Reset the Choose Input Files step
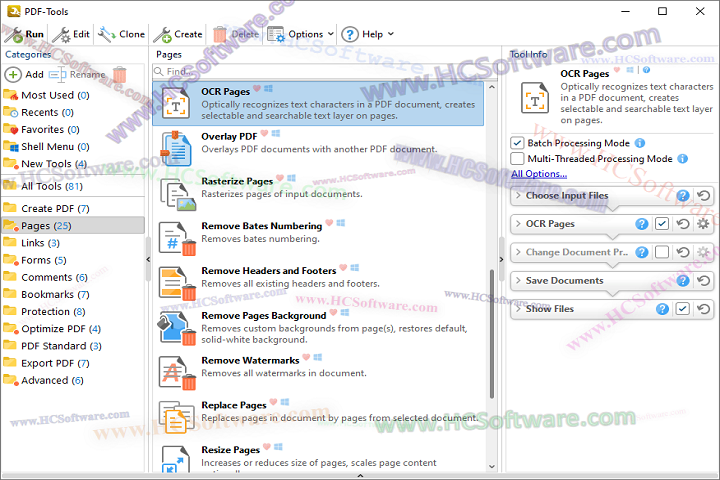The width and height of the screenshot is (720, 480). pyautogui.click(x=703, y=196)
